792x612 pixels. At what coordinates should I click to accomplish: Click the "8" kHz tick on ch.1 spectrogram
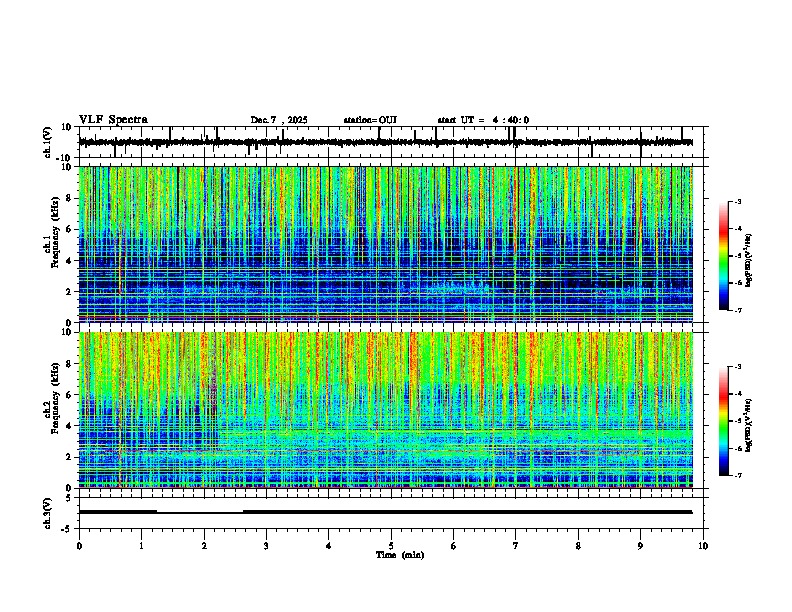[70, 198]
